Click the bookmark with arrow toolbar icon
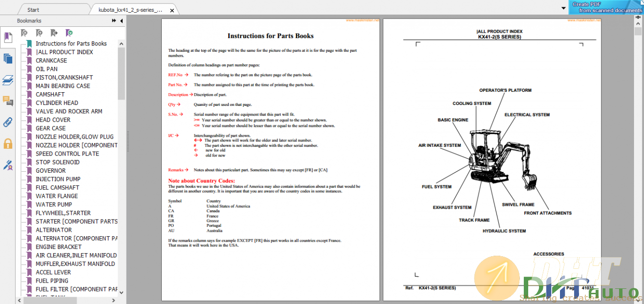 click(x=54, y=33)
